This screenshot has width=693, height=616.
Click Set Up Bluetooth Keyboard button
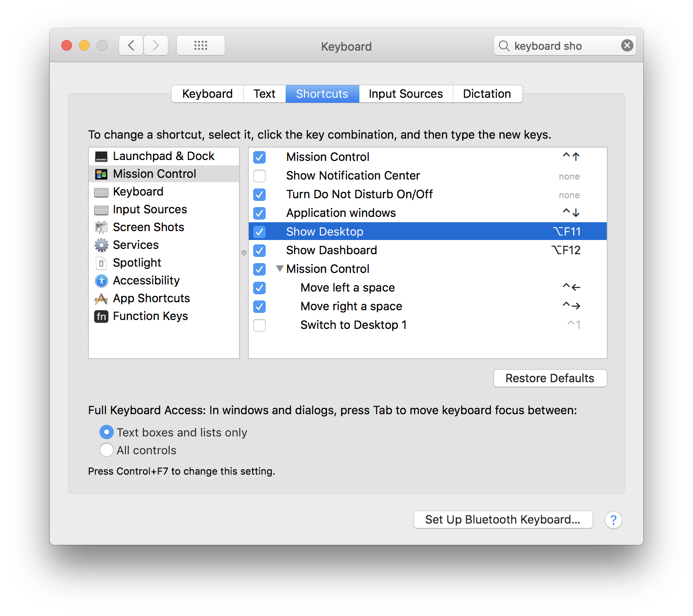click(503, 520)
